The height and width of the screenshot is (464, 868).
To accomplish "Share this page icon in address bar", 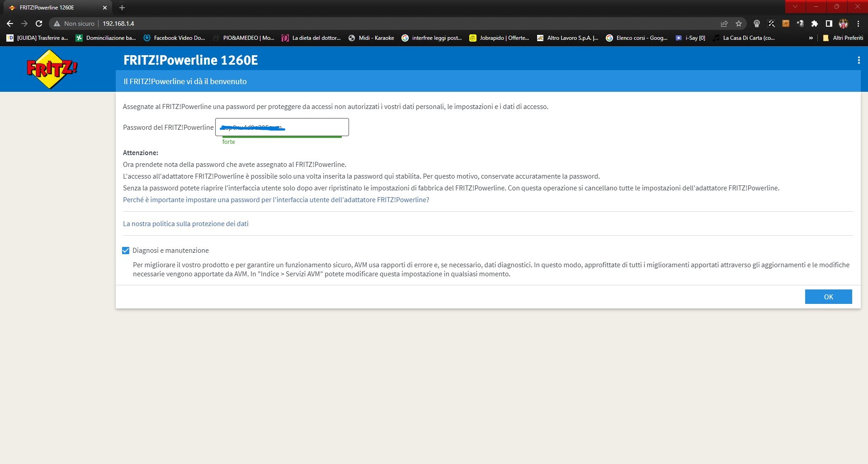I will (724, 24).
